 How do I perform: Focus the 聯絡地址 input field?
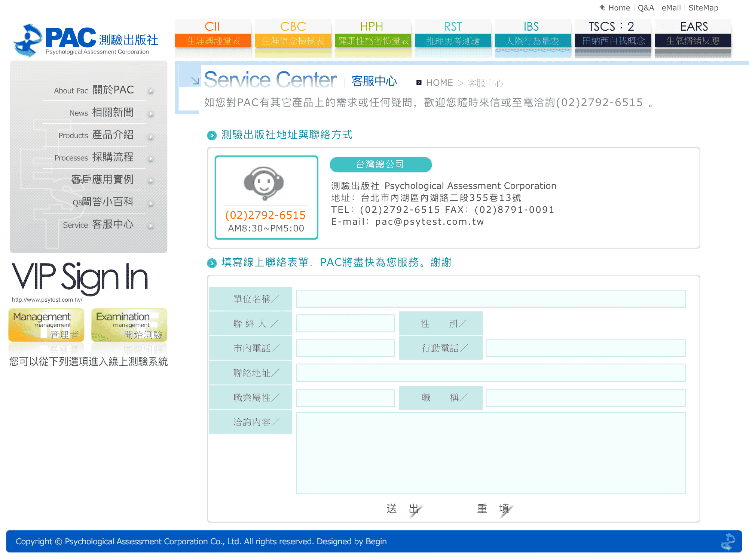click(491, 373)
